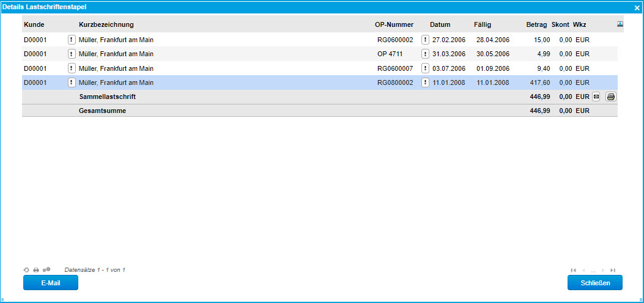
Task: Close the Details Lastschriftenstapel dialog
Action: coord(637,7)
